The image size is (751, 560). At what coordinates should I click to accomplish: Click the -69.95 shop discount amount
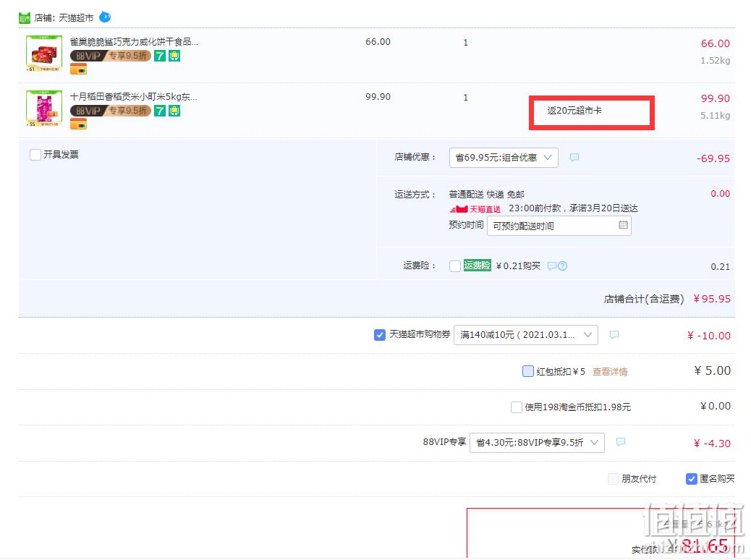[x=713, y=158]
